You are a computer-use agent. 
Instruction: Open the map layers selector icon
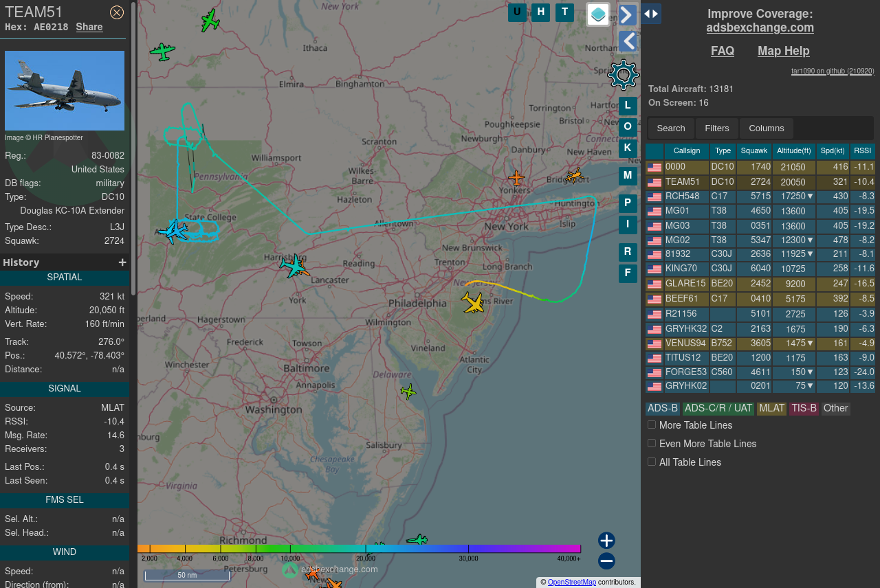(x=598, y=14)
